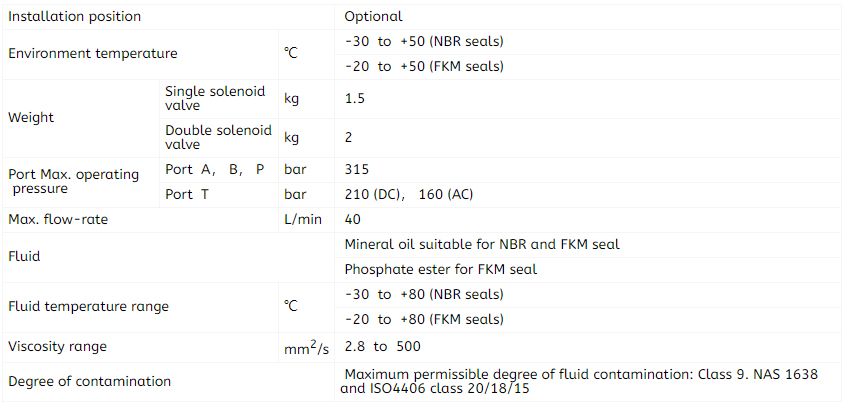Select the 2.8 to 500 viscosity value

[x=383, y=347]
